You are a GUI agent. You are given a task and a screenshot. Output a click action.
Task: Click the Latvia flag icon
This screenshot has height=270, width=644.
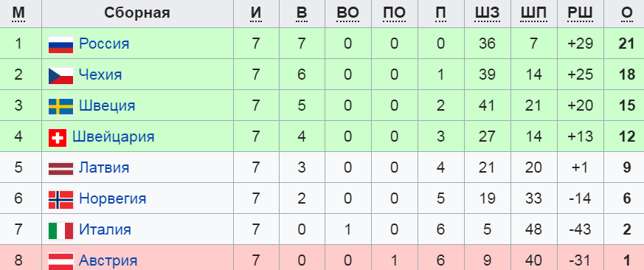pyautogui.click(x=60, y=168)
